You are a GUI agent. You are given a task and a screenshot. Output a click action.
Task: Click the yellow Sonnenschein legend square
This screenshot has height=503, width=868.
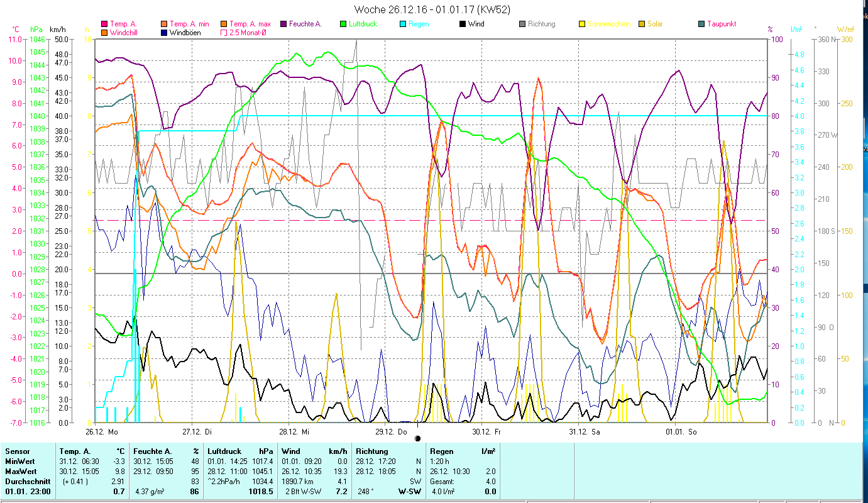[582, 25]
